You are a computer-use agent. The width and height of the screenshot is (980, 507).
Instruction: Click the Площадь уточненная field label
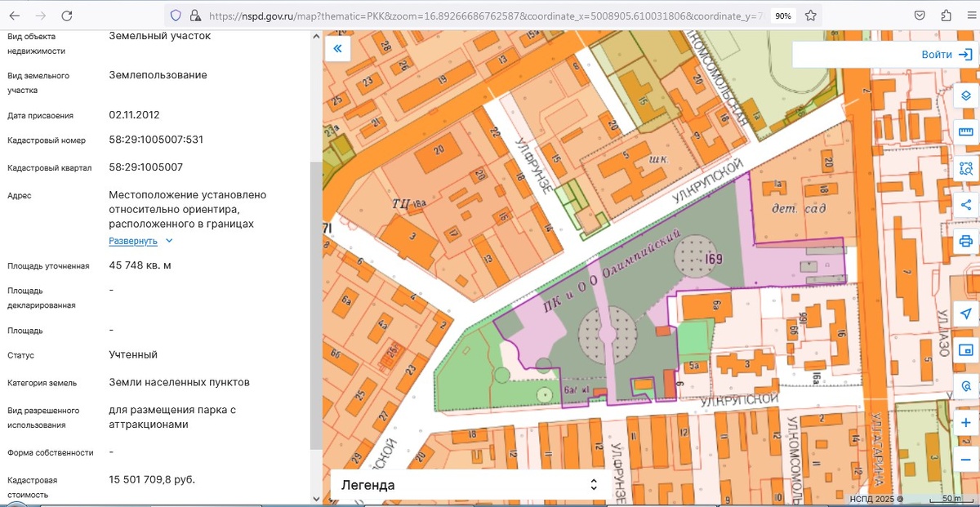tap(48, 266)
